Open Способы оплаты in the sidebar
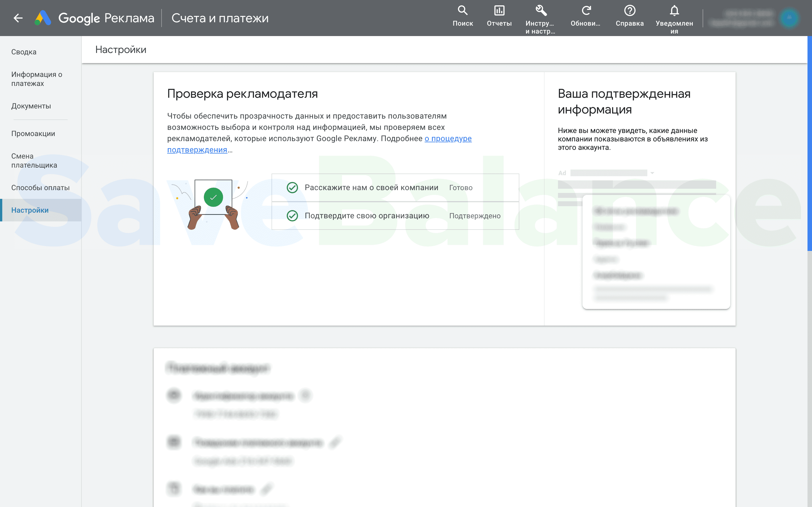Image resolution: width=812 pixels, height=507 pixels. [40, 188]
